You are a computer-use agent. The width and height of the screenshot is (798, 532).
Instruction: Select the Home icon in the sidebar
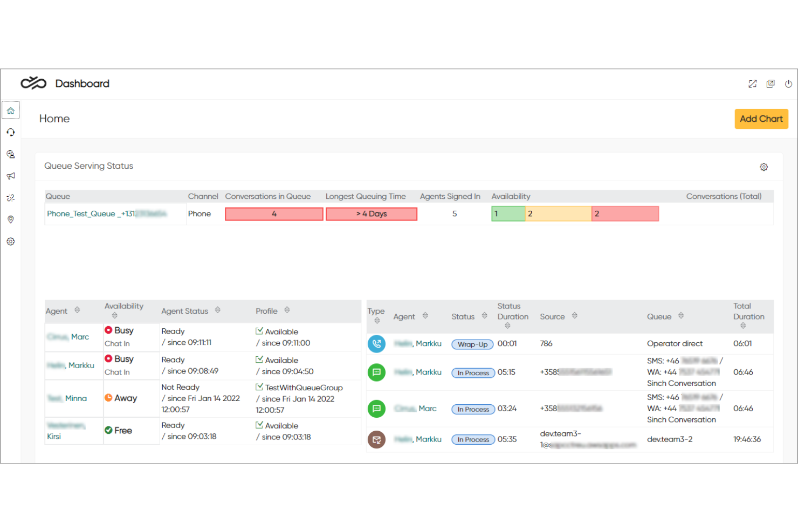pyautogui.click(x=10, y=110)
